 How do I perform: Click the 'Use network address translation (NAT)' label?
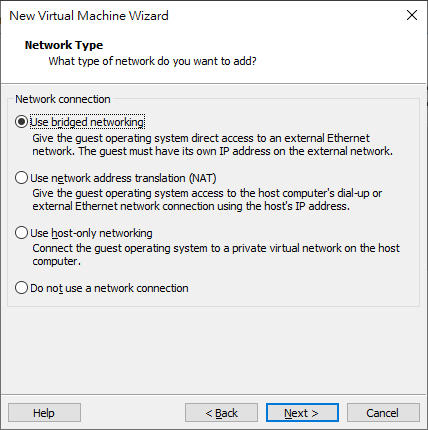pyautogui.click(x=123, y=178)
